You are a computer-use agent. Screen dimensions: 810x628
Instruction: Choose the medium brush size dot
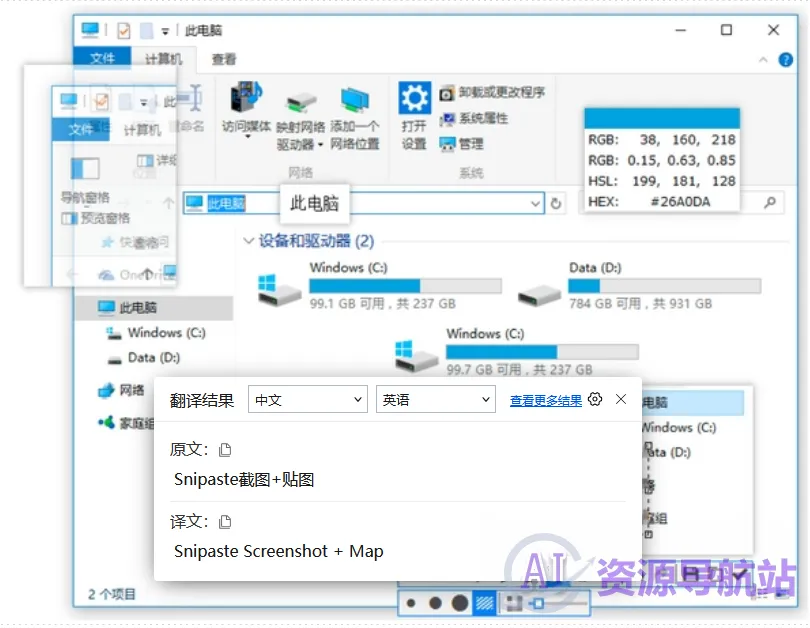435,603
